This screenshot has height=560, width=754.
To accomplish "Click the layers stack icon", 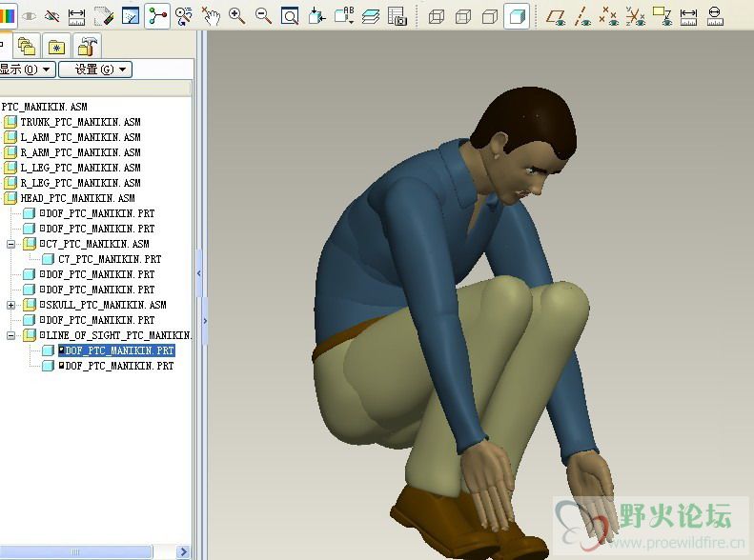I will (x=370, y=16).
